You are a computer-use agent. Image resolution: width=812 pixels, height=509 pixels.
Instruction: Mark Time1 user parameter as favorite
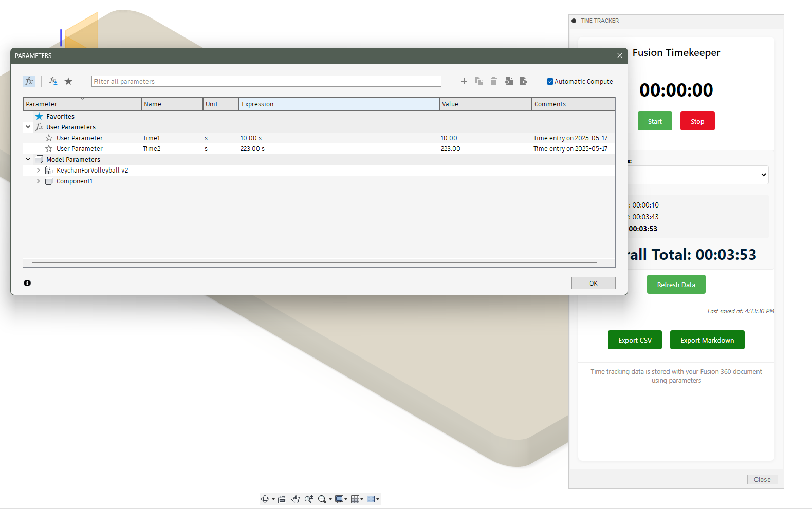pyautogui.click(x=49, y=138)
